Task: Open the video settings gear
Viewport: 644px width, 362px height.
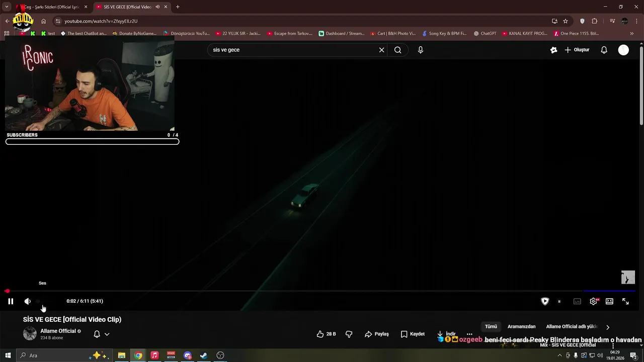Action: pyautogui.click(x=594, y=301)
